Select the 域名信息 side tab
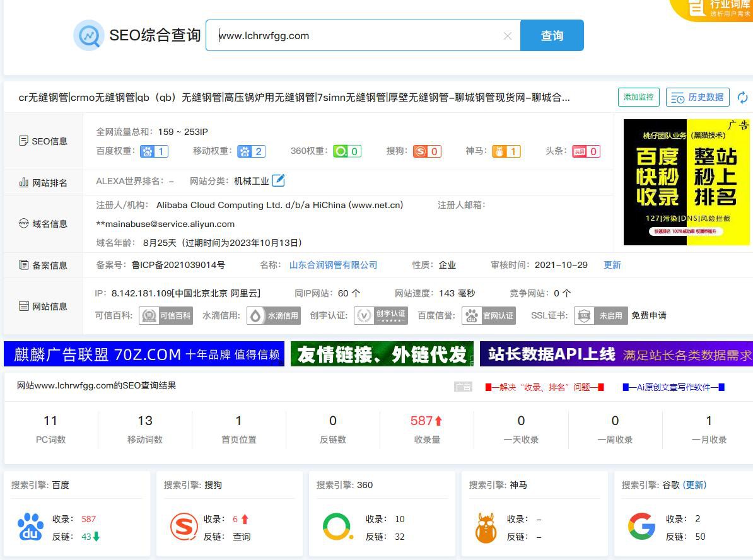 [44, 224]
